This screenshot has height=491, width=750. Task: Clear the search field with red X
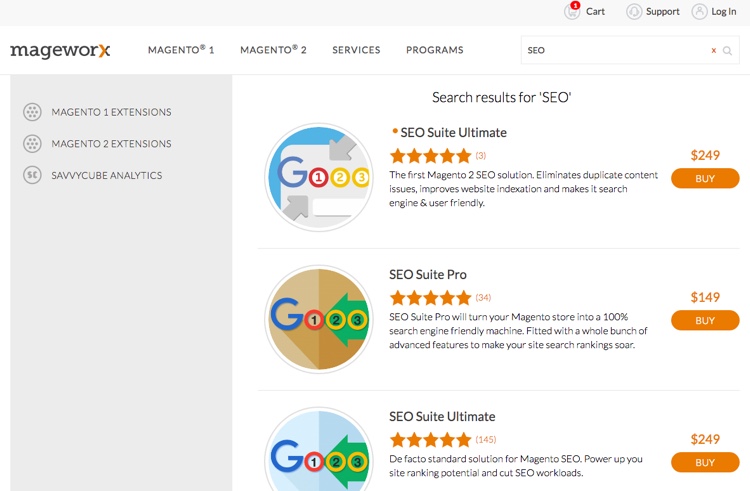coord(713,50)
